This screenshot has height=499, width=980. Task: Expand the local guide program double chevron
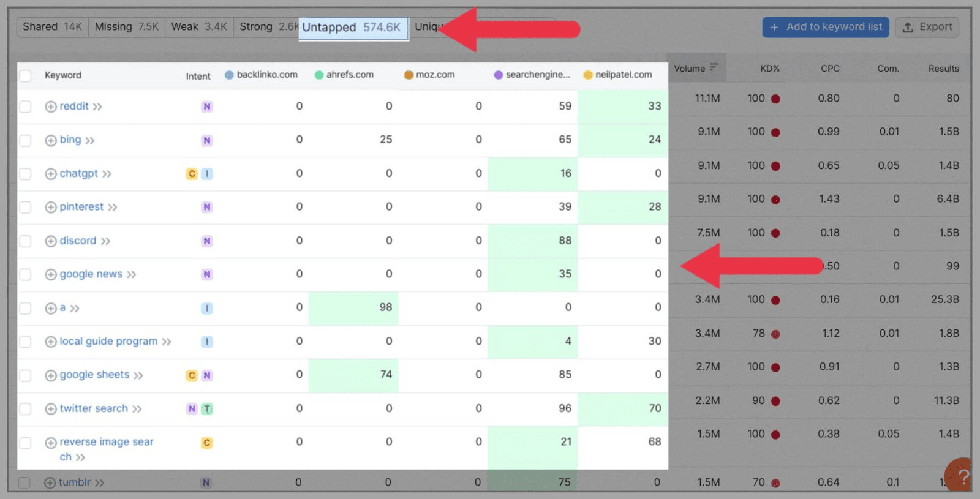(167, 342)
